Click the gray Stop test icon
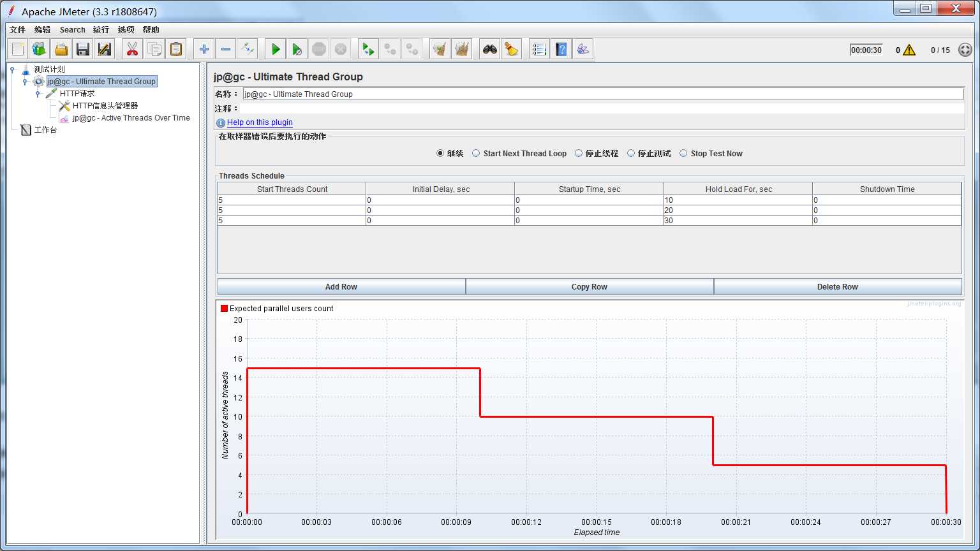980x551 pixels. pyautogui.click(x=319, y=49)
